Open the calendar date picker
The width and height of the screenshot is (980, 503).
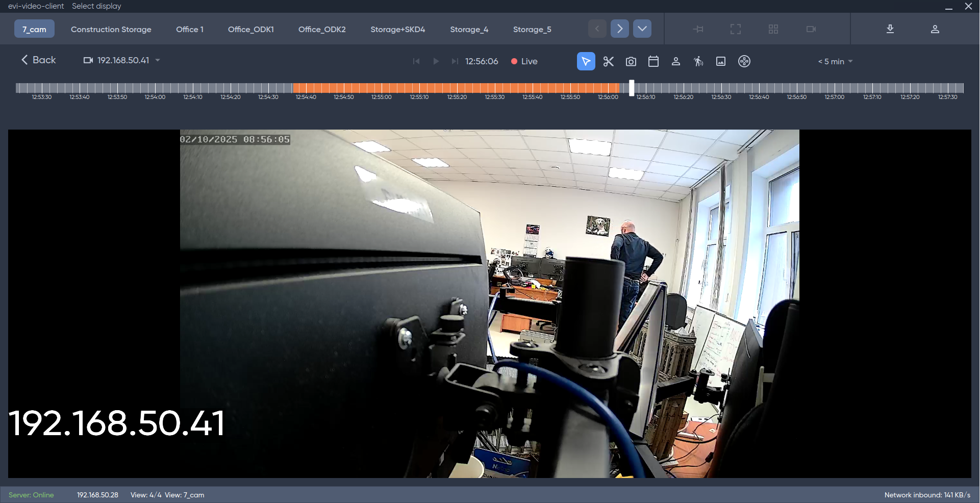click(654, 61)
